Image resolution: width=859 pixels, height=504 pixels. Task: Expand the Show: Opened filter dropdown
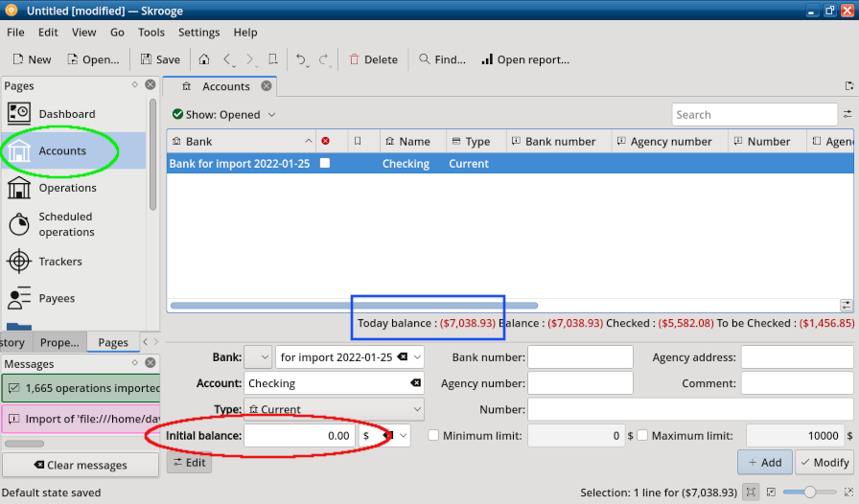(x=224, y=114)
